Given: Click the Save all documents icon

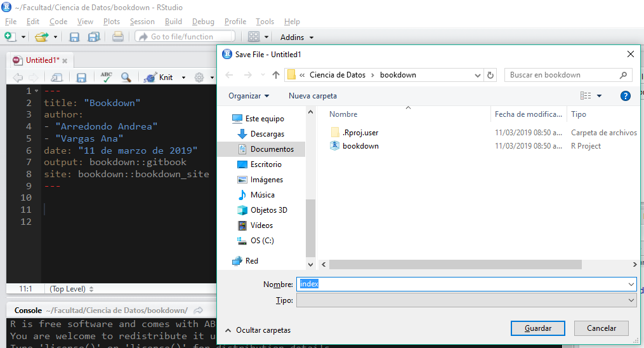Looking at the screenshot, I should pos(93,37).
